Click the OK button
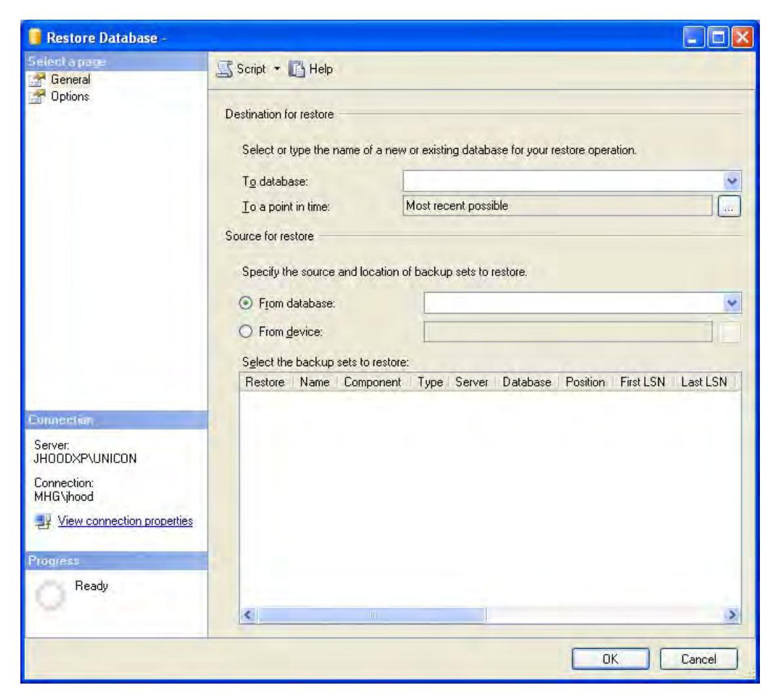Screen dimensions: 777x700 (610, 659)
